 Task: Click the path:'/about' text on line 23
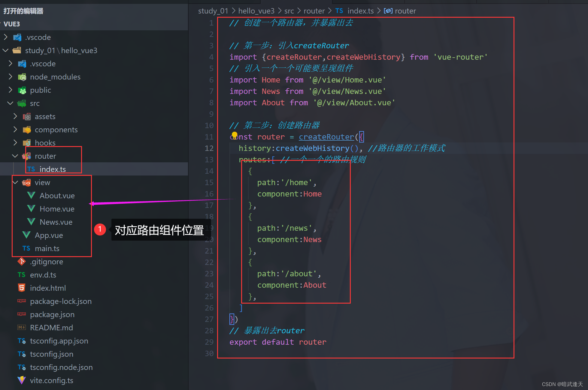(x=287, y=274)
